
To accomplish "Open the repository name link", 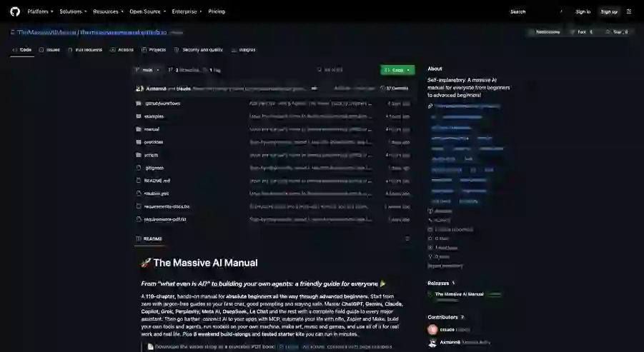I will [123, 32].
